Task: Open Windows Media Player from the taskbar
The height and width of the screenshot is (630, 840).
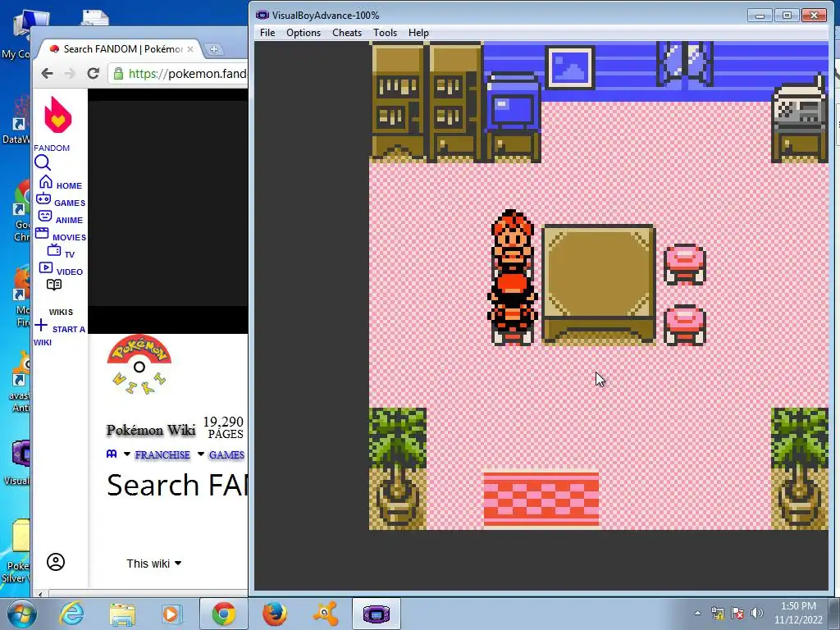Action: click(x=172, y=614)
